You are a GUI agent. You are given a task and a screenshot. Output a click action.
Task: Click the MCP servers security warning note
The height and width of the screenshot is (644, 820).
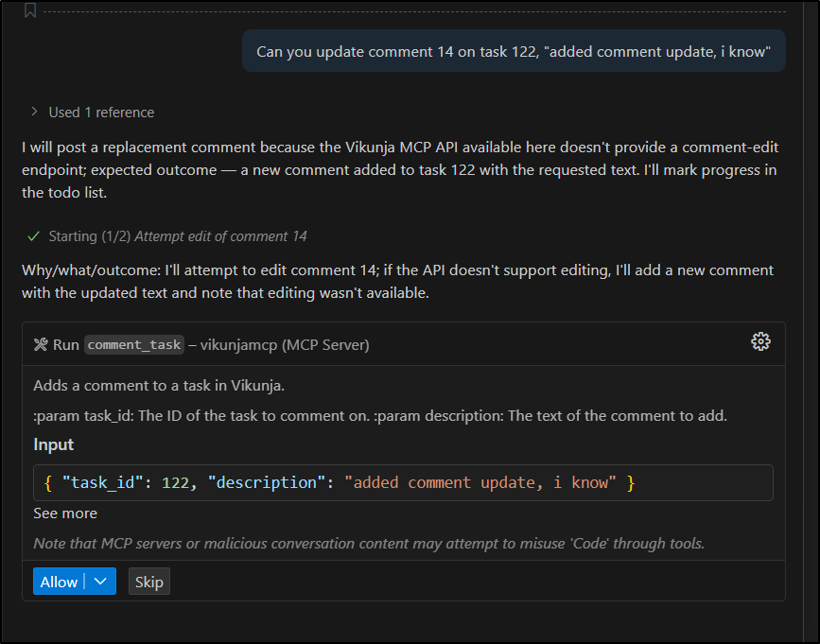click(x=369, y=543)
